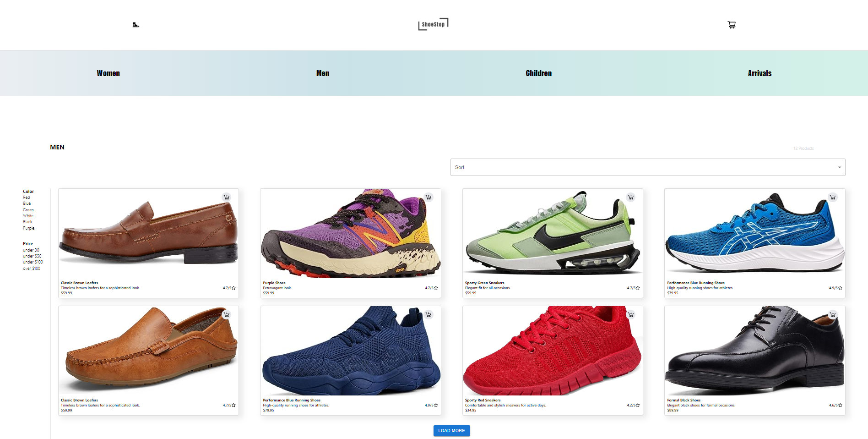This screenshot has height=439, width=868.
Task: Open the Sort dropdown
Action: pyautogui.click(x=647, y=167)
